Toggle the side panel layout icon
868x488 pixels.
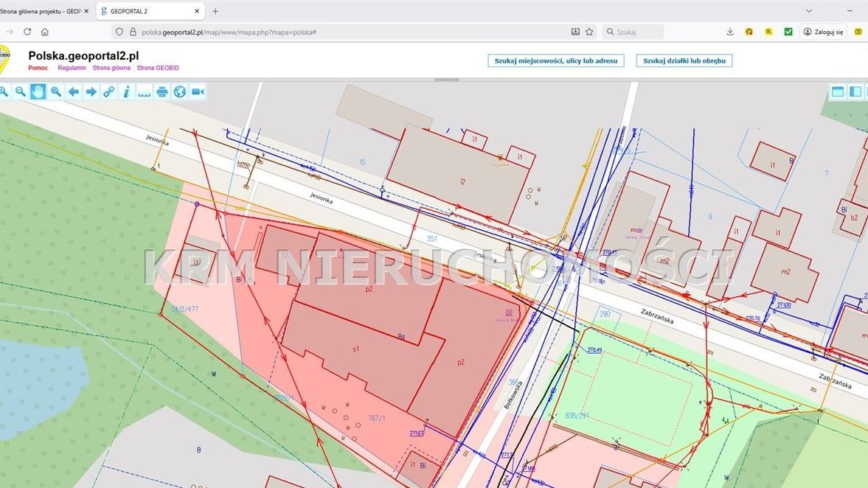(855, 91)
